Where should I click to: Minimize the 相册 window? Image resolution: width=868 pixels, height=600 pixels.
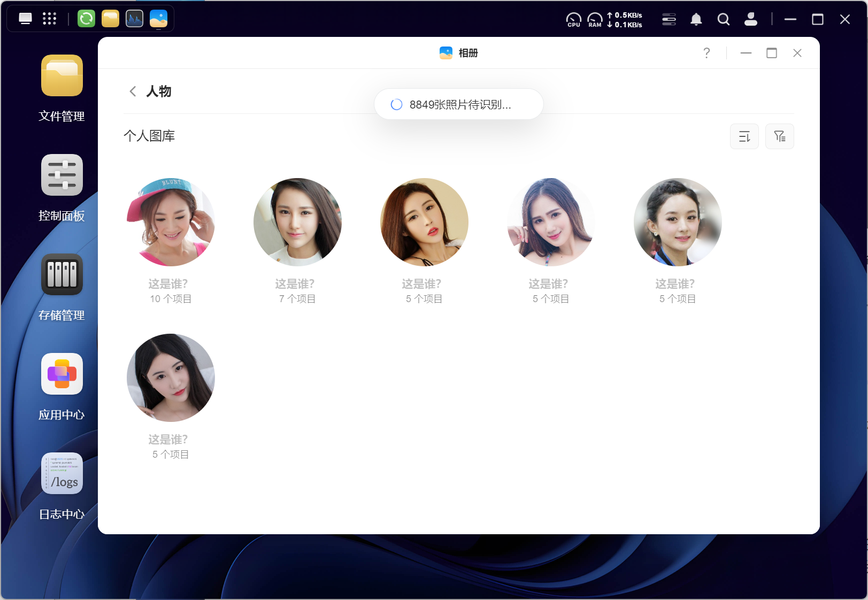coord(746,53)
